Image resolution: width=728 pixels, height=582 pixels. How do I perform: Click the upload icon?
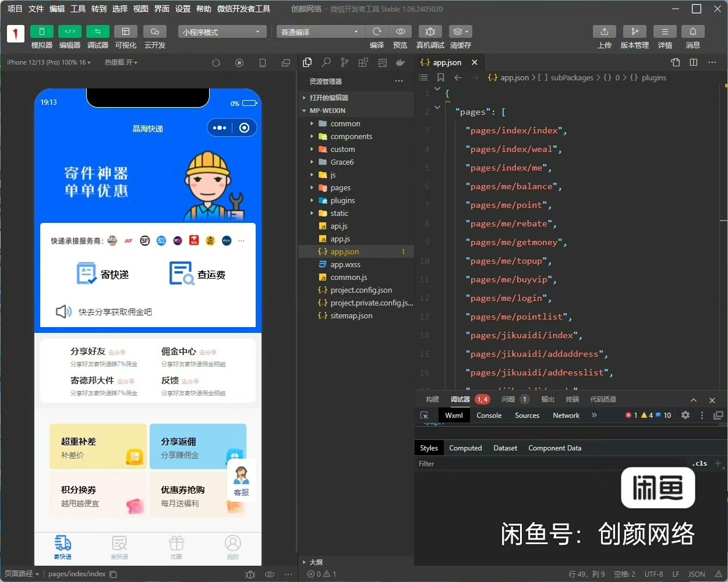coord(605,31)
